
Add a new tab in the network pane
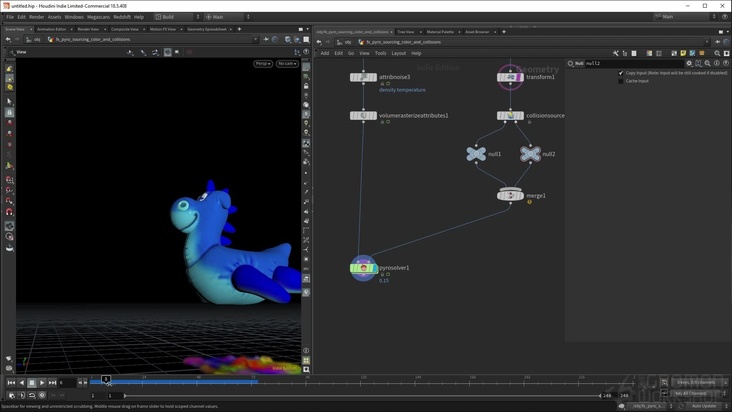[x=504, y=32]
